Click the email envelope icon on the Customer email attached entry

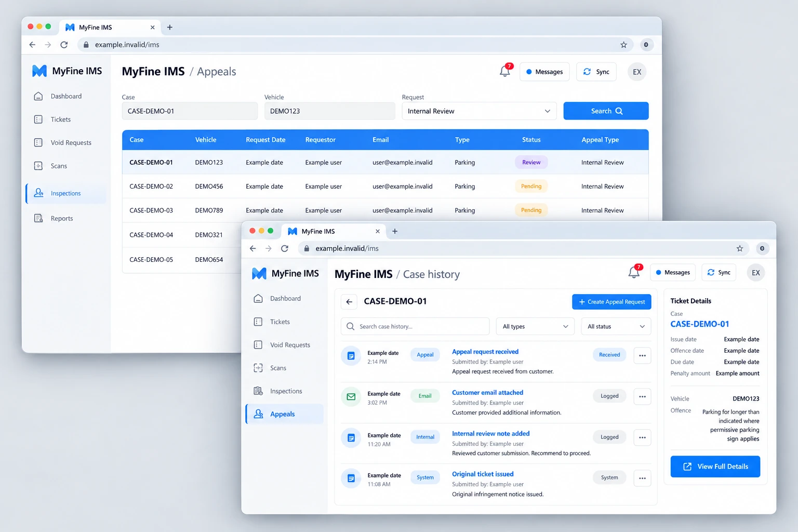pos(351,397)
